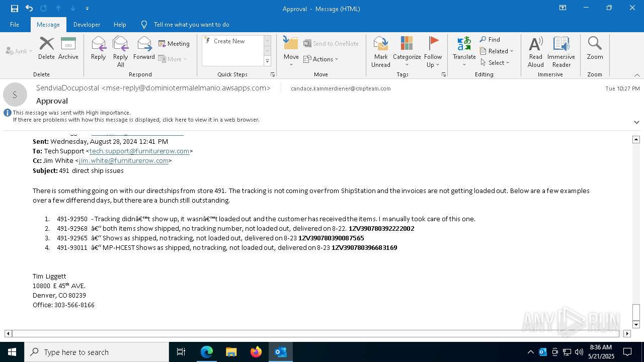644x362 pixels.
Task: Open the Actions dropdown
Action: coord(321,59)
